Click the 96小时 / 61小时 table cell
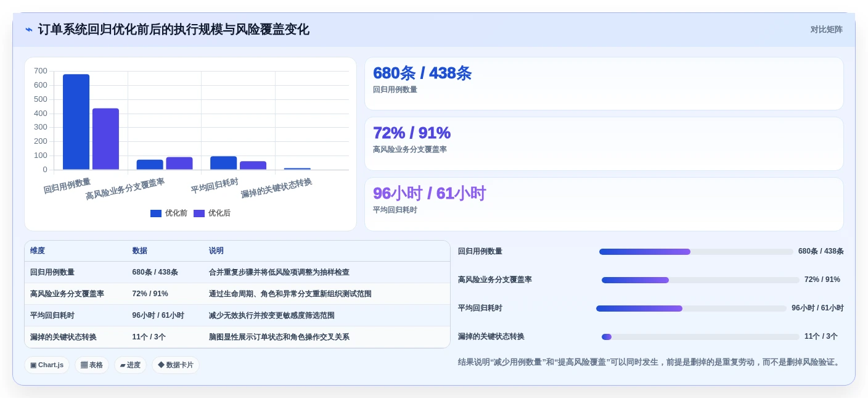The image size is (868, 398). (x=158, y=315)
